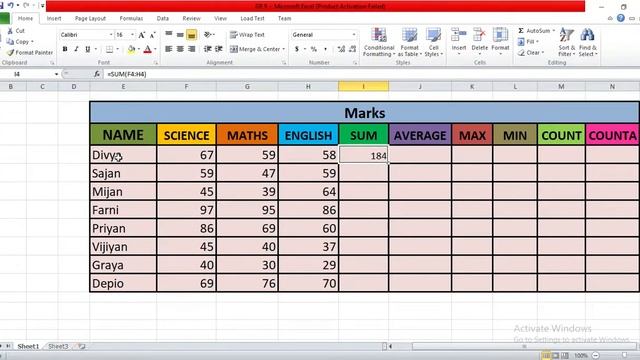Image resolution: width=640 pixels, height=360 pixels.
Task: Switch to Insert ribbon tab
Action: (x=54, y=18)
